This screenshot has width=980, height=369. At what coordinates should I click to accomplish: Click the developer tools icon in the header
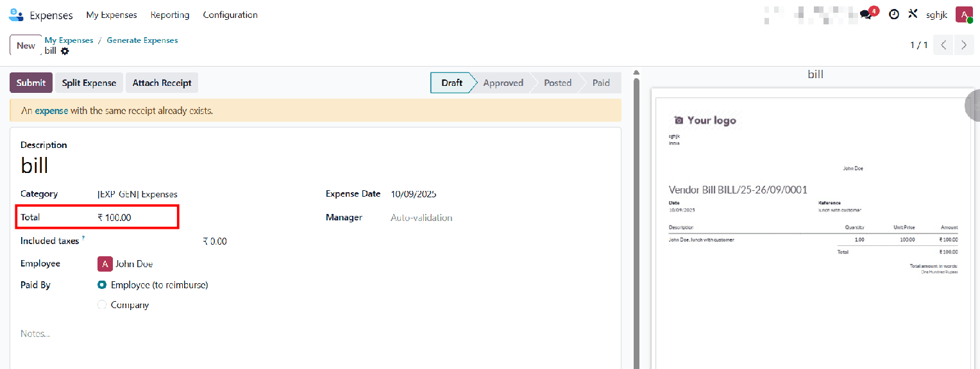point(913,13)
